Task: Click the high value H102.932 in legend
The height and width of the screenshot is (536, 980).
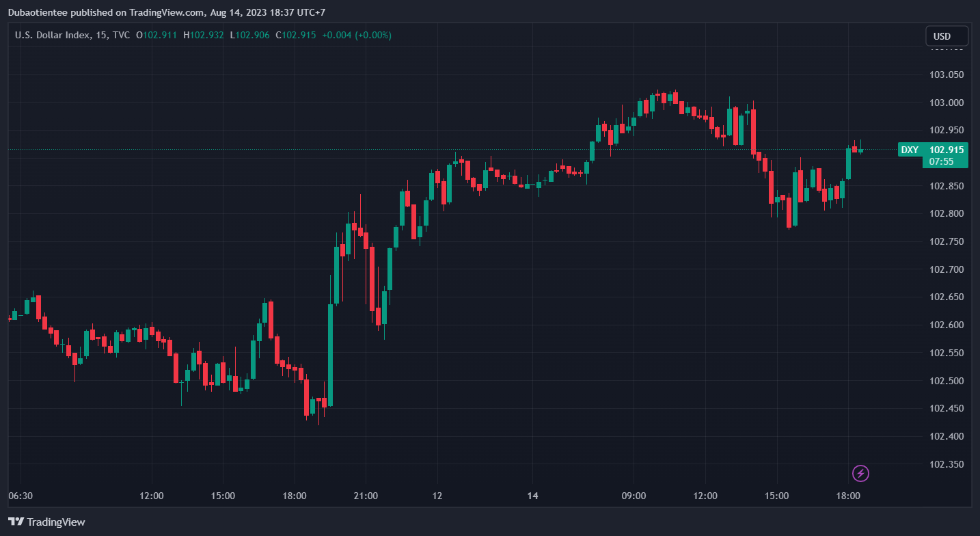Action: click(x=204, y=35)
